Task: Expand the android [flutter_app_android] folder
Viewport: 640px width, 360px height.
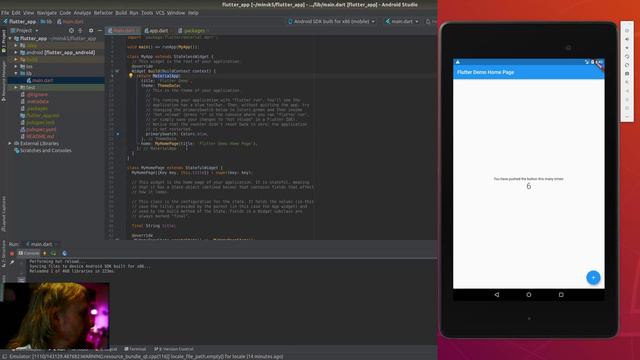Action: [16, 53]
